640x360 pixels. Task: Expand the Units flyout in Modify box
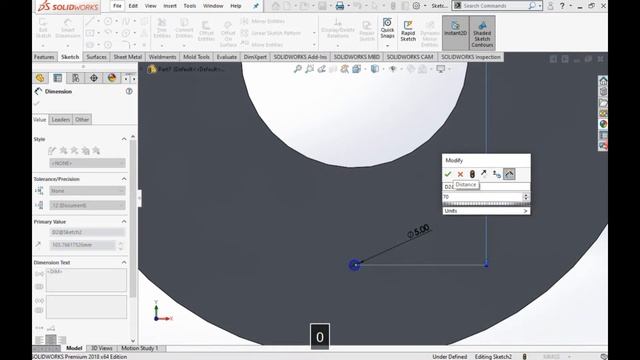tap(486, 211)
